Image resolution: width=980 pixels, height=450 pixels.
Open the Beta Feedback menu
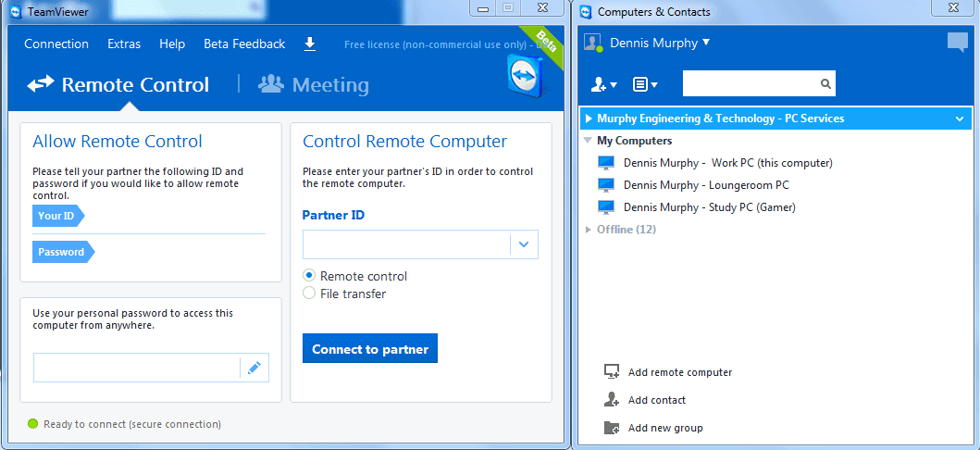[x=244, y=44]
